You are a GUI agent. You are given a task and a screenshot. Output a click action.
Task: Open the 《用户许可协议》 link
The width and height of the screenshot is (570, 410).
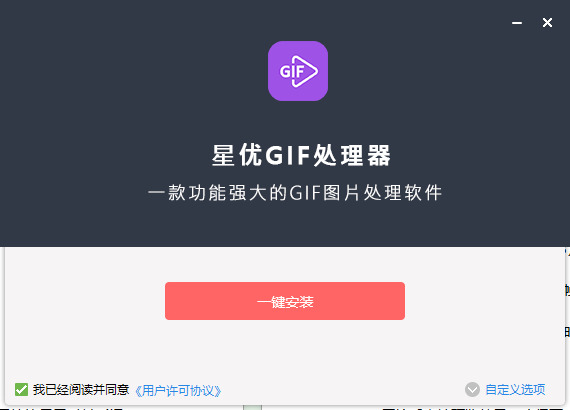(178, 391)
